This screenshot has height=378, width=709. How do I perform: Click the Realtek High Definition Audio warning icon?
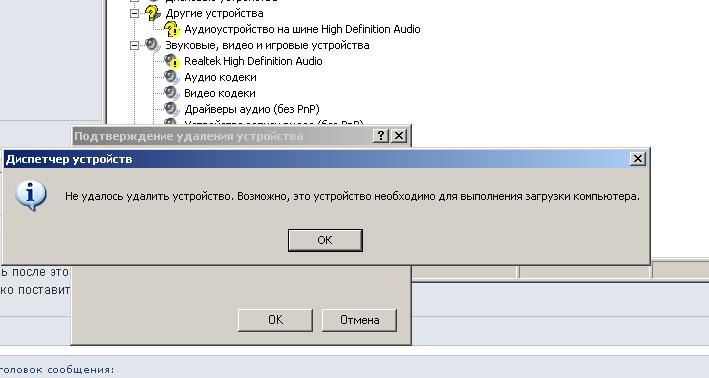coord(172,61)
